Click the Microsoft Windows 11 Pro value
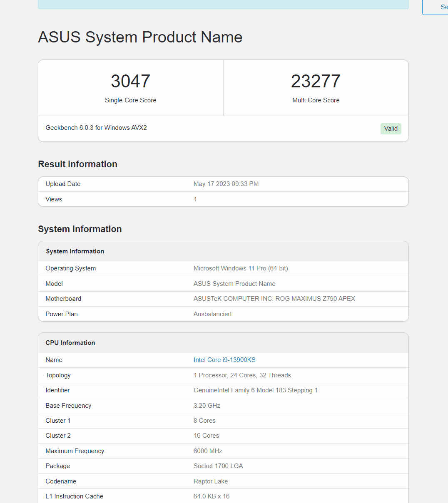Screen dimensions: 448x503 point(241,268)
